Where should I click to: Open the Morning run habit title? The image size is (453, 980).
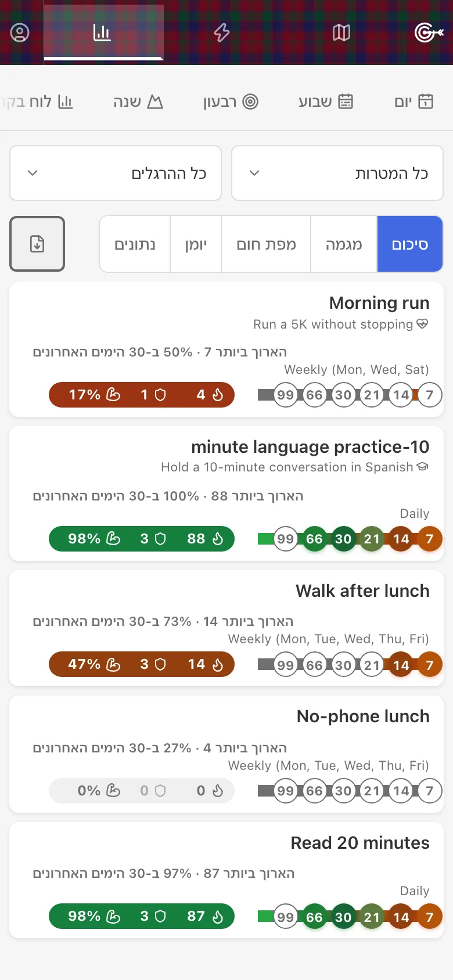click(379, 303)
